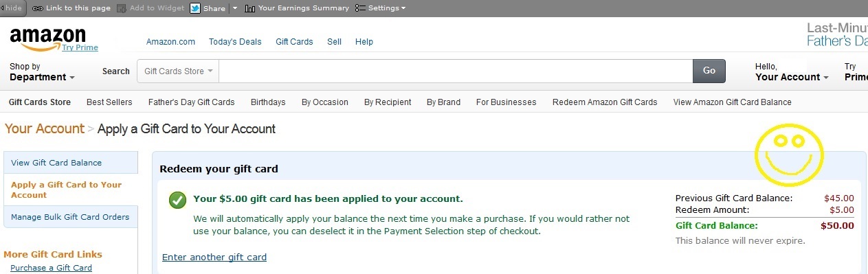Open the Help link

tap(364, 42)
